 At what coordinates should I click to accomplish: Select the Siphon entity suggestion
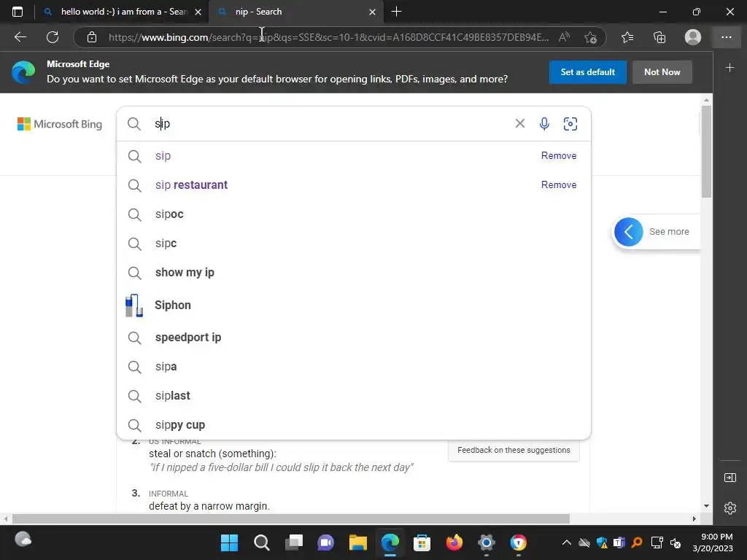(354, 305)
